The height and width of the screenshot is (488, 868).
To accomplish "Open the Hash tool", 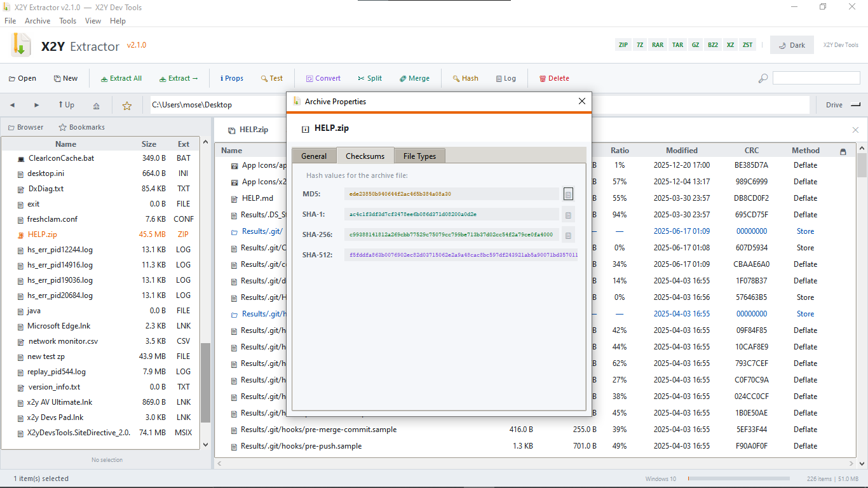I will [x=466, y=79].
